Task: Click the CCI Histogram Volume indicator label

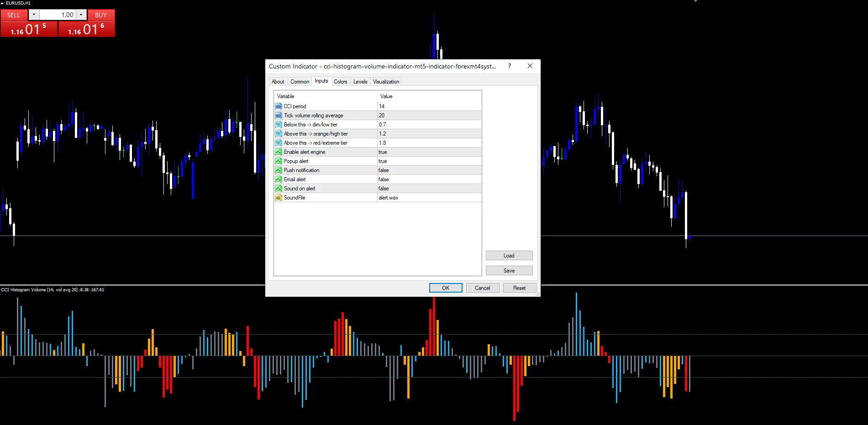Action: [53, 290]
